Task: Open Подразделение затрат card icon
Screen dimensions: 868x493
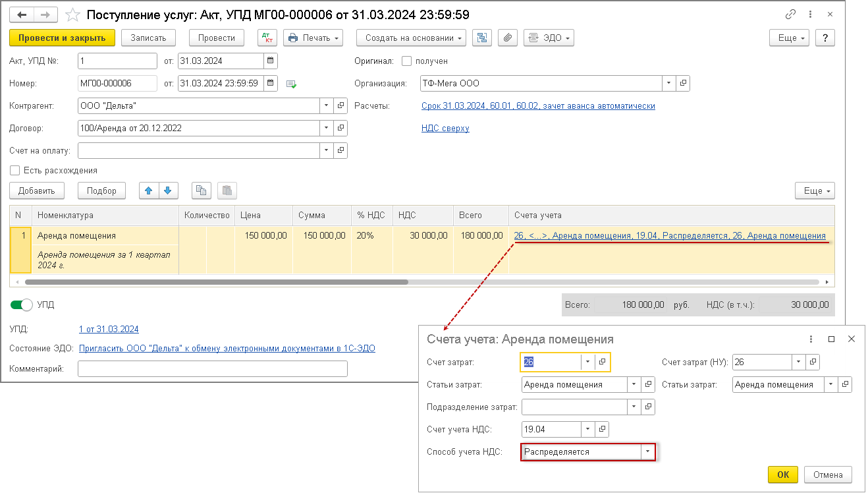Action: 648,407
